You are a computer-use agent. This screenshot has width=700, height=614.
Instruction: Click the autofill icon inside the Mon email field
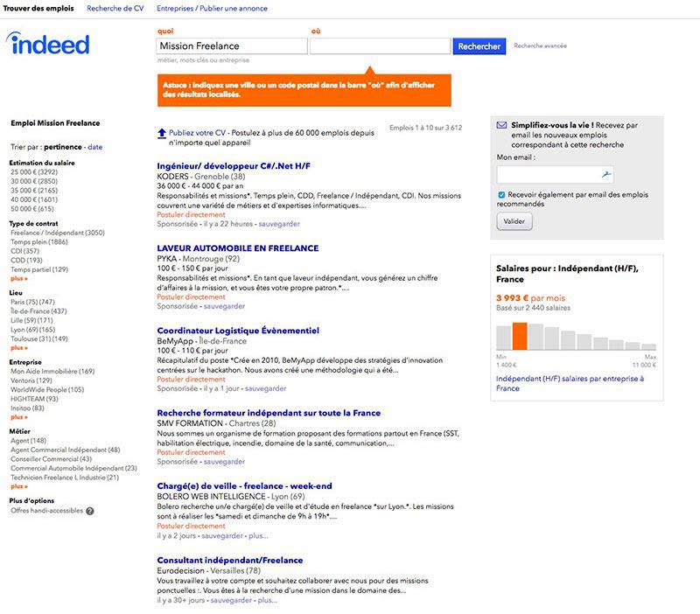605,174
